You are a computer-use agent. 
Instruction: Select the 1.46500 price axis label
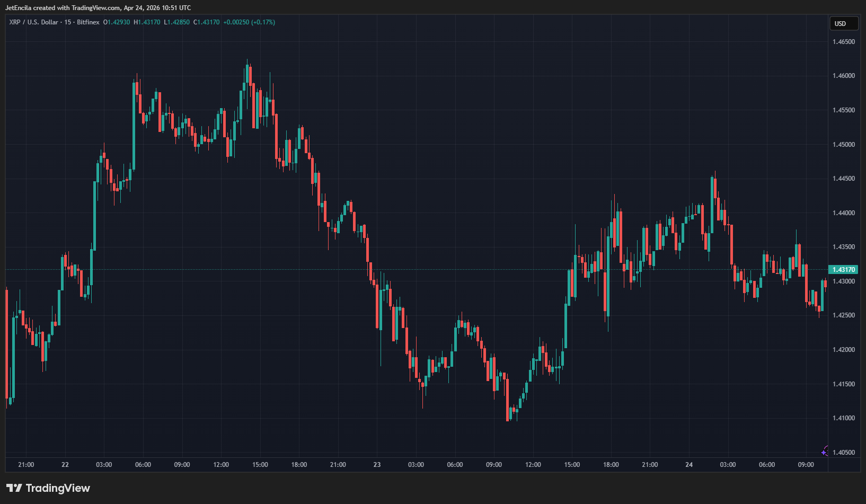coord(843,42)
